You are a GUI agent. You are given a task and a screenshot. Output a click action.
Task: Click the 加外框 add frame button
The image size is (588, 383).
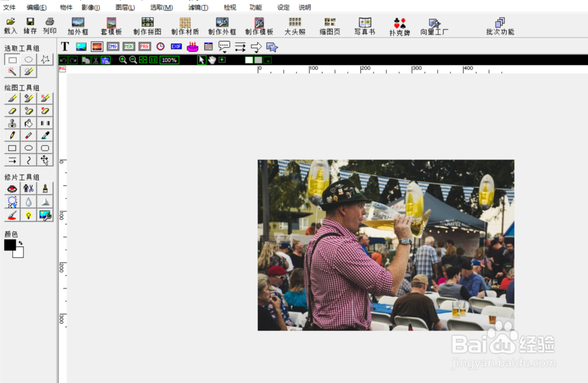tap(78, 26)
